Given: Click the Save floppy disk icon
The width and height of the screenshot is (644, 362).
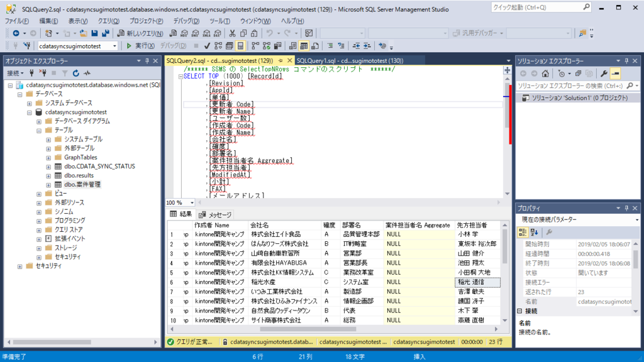Looking at the screenshot, I should [94, 33].
